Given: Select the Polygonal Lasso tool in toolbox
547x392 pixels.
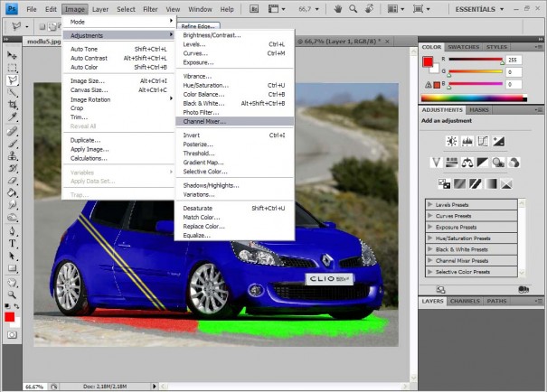Looking at the screenshot, I should tap(13, 80).
